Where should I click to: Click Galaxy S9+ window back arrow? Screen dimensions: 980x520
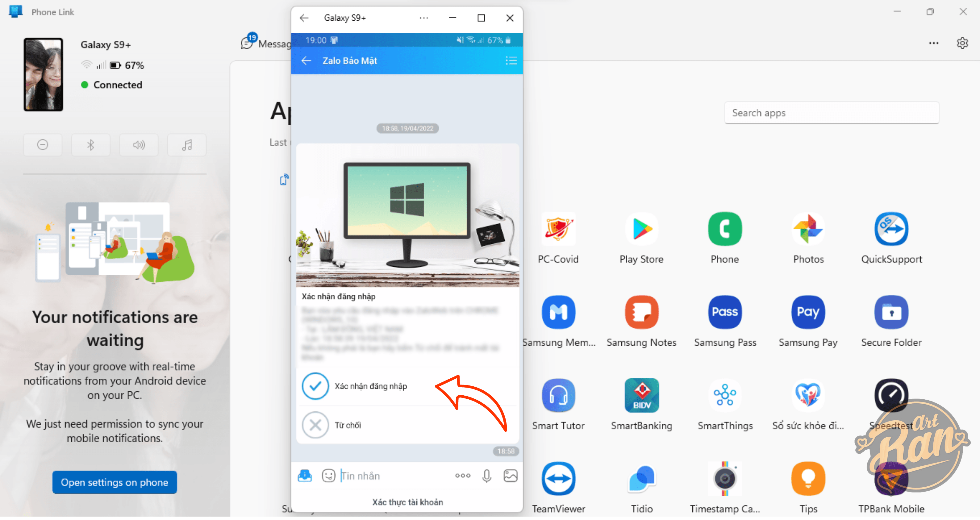click(304, 18)
